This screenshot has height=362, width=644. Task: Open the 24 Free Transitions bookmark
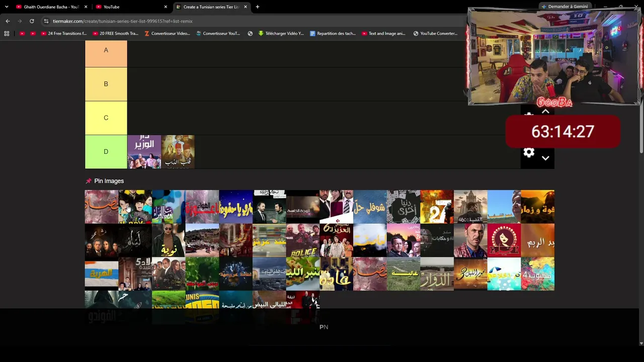pos(64,34)
